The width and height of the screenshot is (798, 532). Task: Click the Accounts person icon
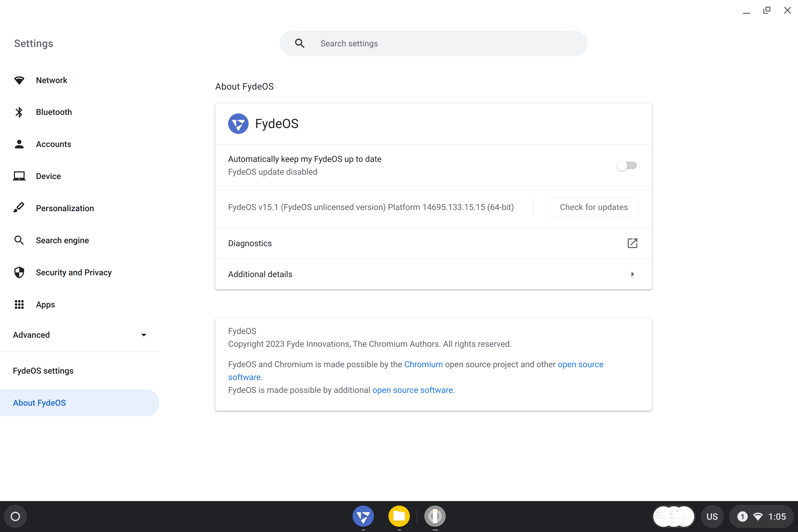pos(19,144)
